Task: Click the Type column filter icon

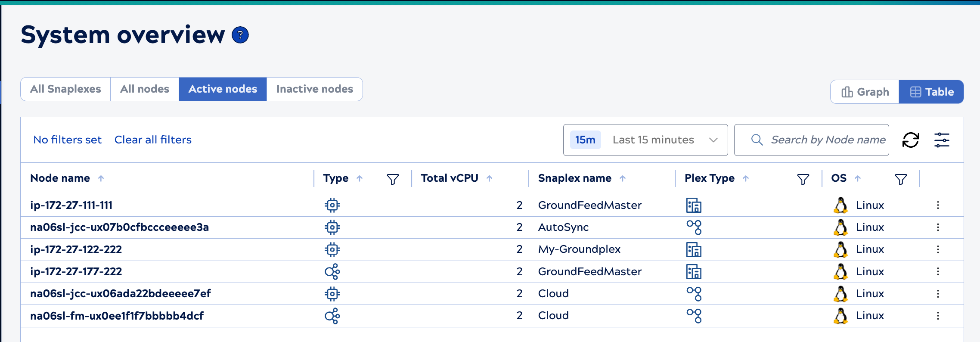Action: pyautogui.click(x=392, y=179)
